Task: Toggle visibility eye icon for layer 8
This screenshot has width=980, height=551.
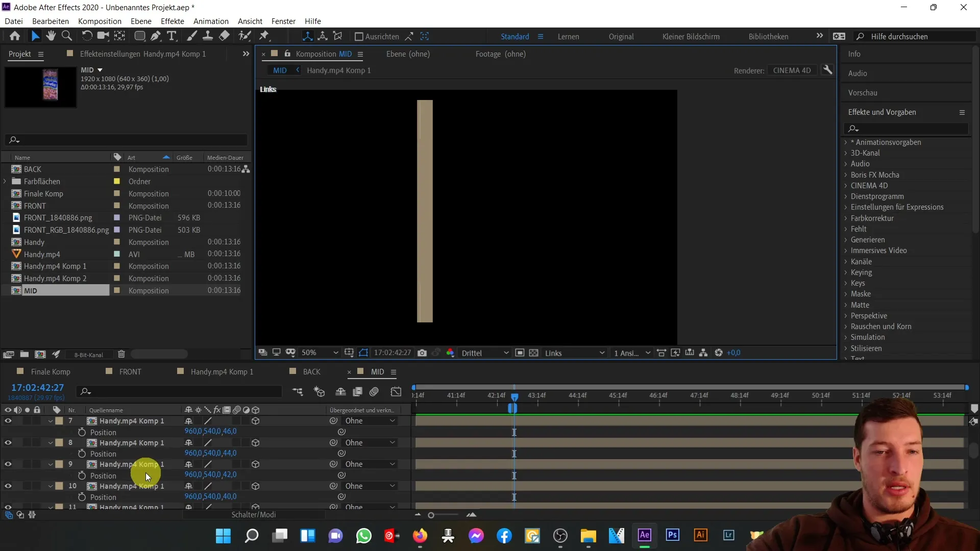Action: click(8, 443)
